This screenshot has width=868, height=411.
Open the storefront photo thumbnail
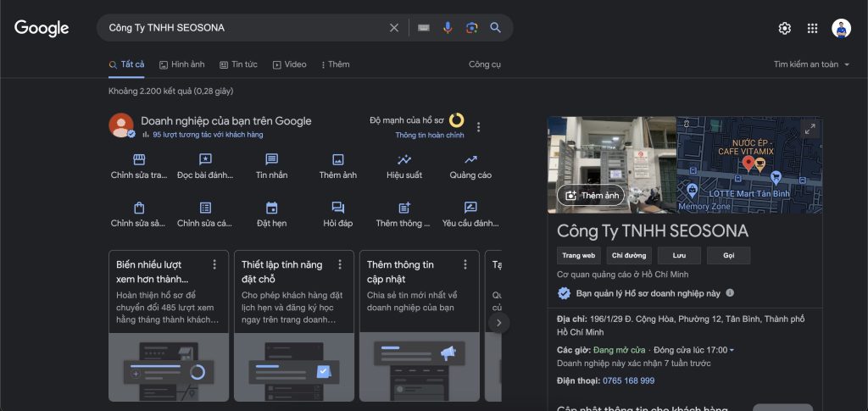tap(612, 165)
